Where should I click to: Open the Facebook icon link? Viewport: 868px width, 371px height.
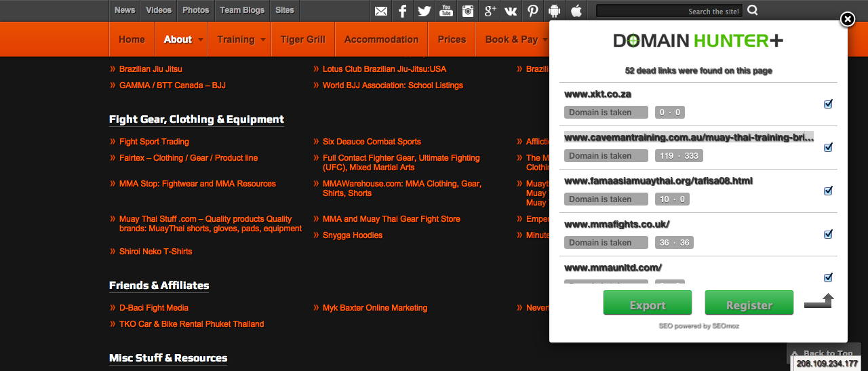pos(403,11)
